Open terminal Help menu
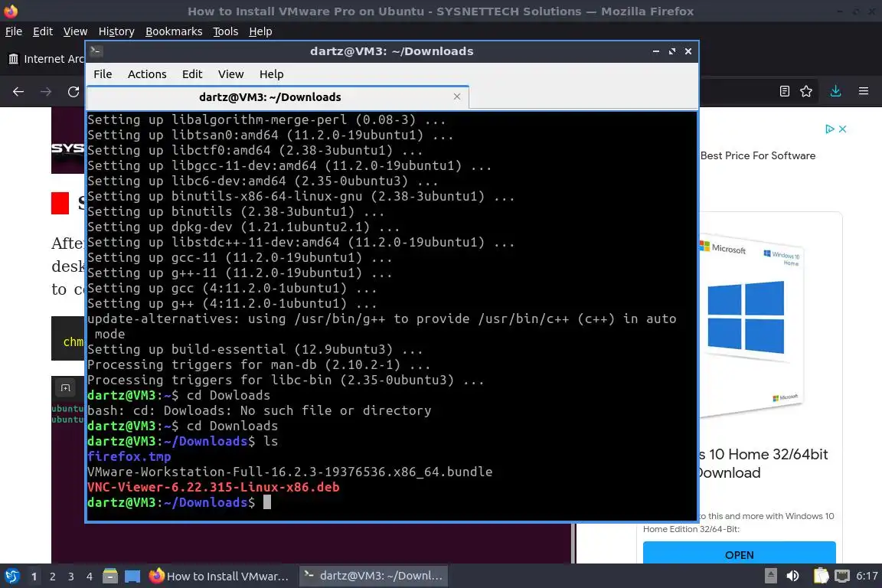The image size is (882, 588). [271, 74]
